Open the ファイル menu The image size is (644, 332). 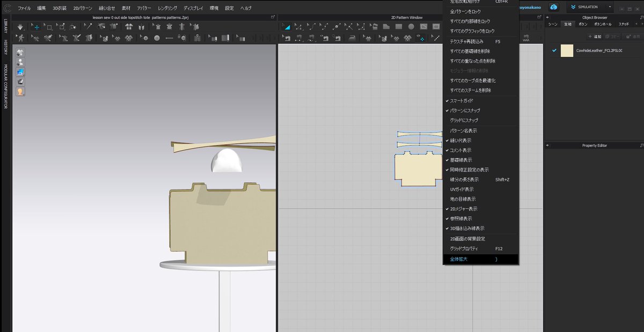coord(24,8)
